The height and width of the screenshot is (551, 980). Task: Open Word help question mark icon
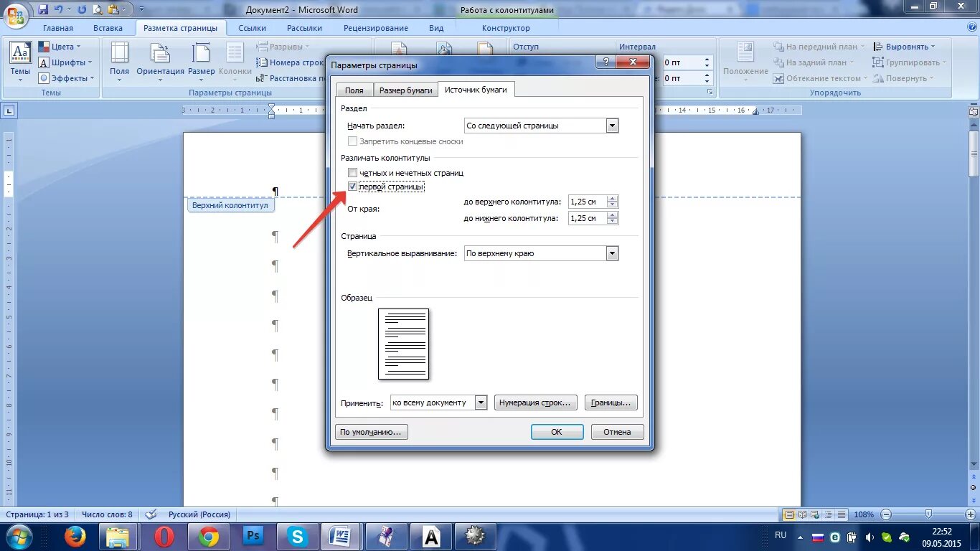(971, 28)
